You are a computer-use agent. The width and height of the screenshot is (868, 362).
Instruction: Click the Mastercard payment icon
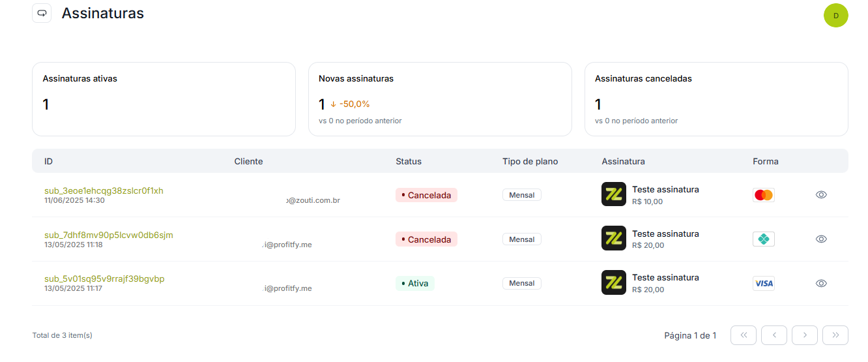pyautogui.click(x=763, y=195)
